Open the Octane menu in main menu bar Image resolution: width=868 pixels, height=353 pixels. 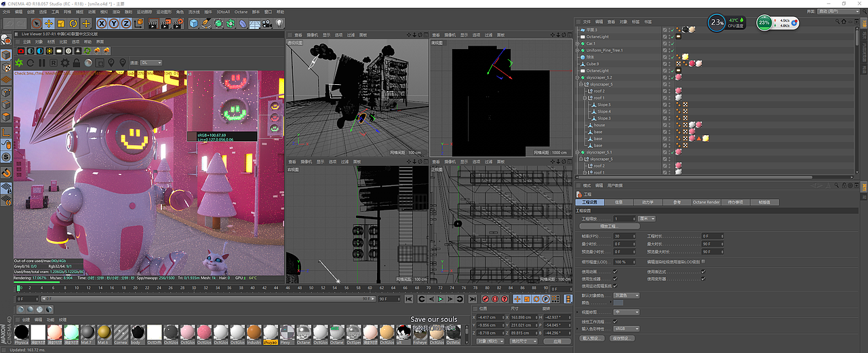click(241, 12)
